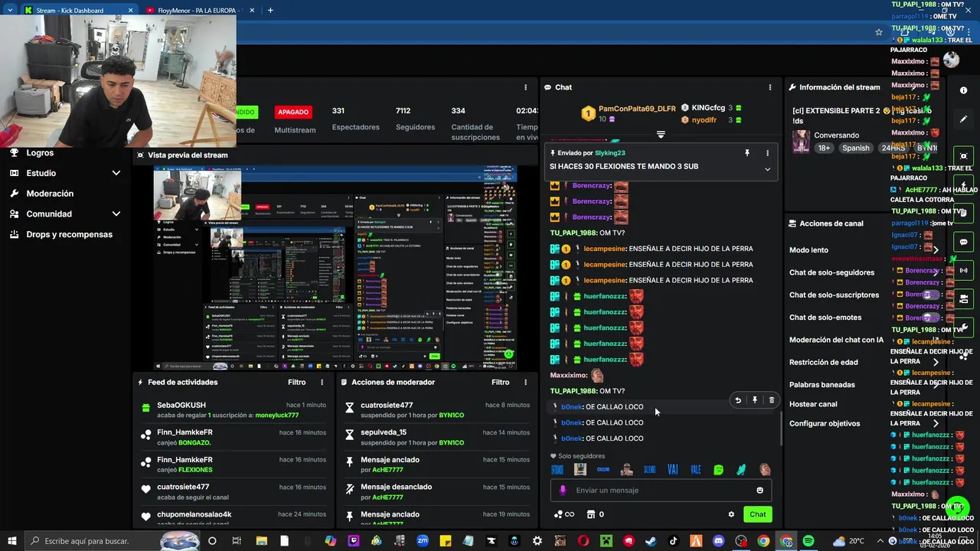Image resolution: width=980 pixels, height=551 pixels.
Task: Reply to b0nek's hovered message
Action: [x=738, y=400]
